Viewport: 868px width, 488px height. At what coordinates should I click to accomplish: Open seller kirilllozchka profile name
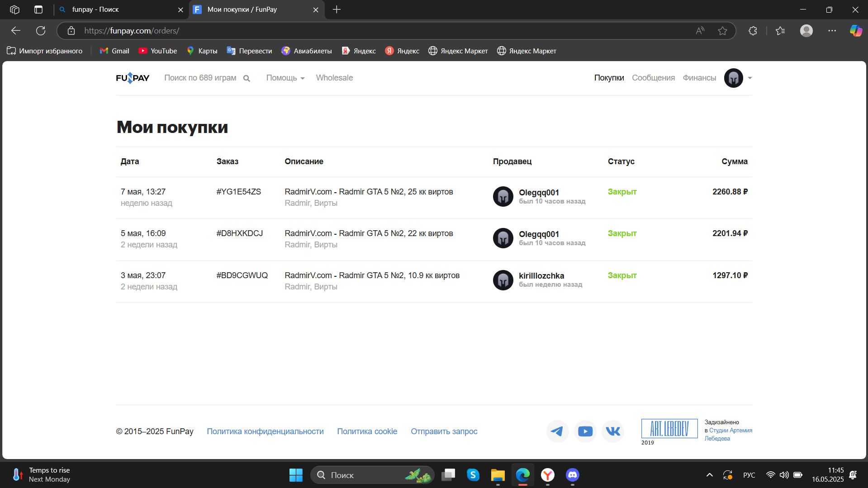pos(541,276)
